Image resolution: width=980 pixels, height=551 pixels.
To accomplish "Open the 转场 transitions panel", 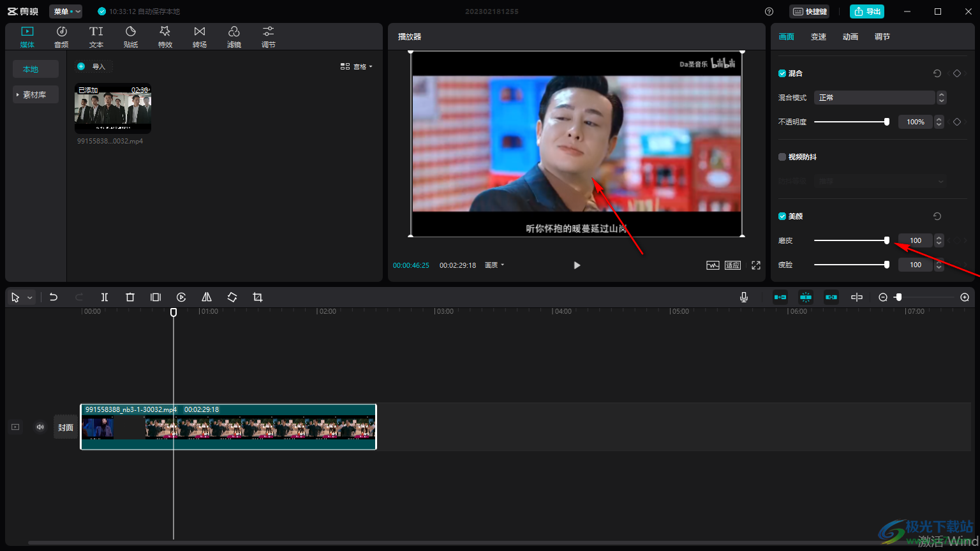I will 200,37.
